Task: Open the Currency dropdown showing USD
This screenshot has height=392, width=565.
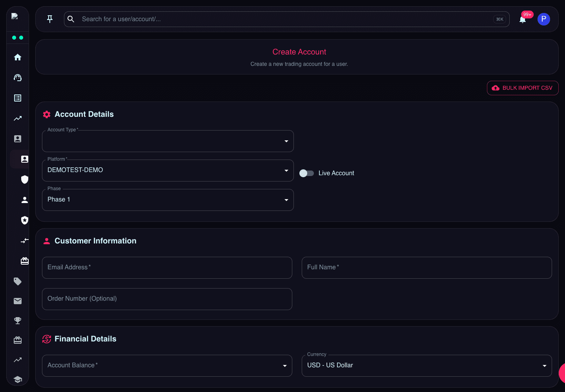Action: click(427, 366)
